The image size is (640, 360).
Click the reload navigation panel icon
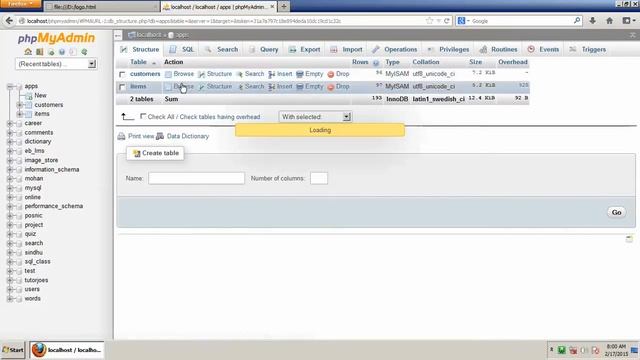pos(84,52)
